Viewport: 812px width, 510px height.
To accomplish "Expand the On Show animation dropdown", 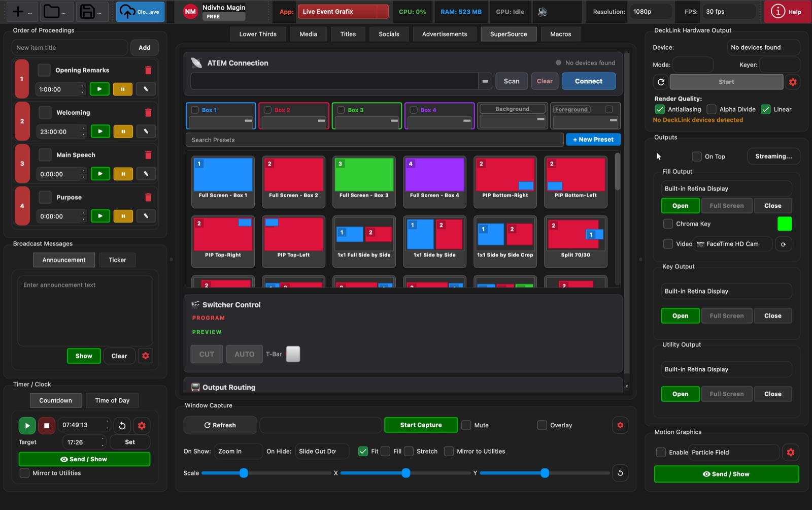I will click(x=238, y=451).
